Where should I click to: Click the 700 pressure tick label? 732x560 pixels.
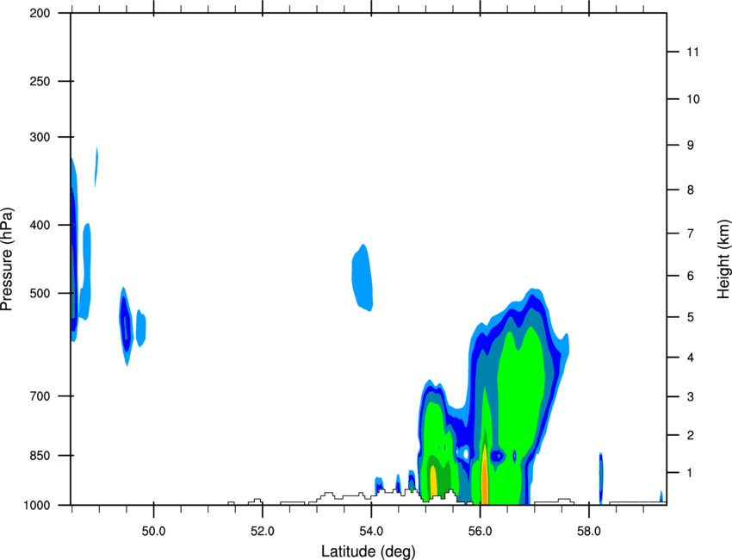click(x=40, y=396)
